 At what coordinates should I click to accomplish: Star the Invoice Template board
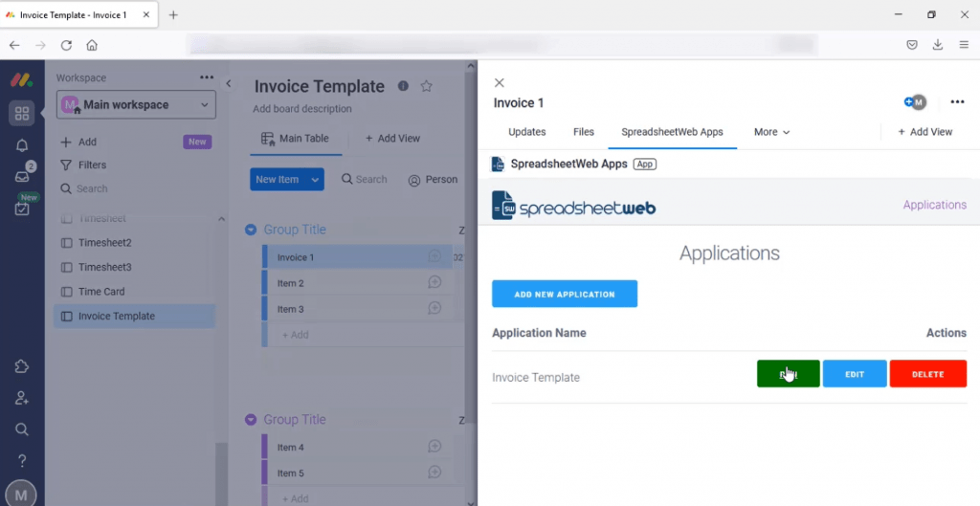click(426, 86)
